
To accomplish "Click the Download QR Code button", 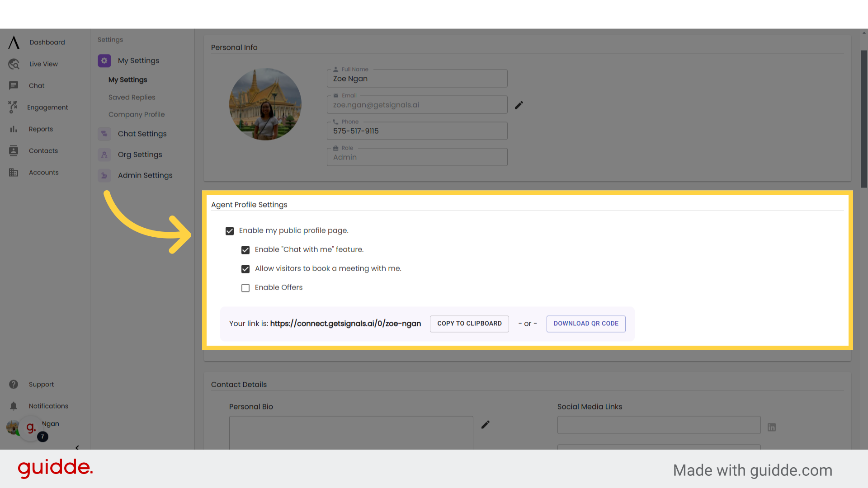I will (586, 324).
